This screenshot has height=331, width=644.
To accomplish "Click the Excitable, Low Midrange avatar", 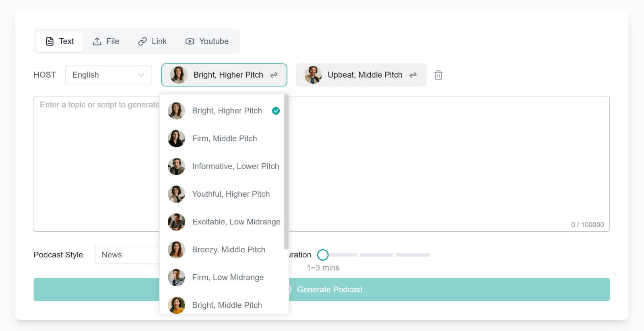I will [176, 222].
